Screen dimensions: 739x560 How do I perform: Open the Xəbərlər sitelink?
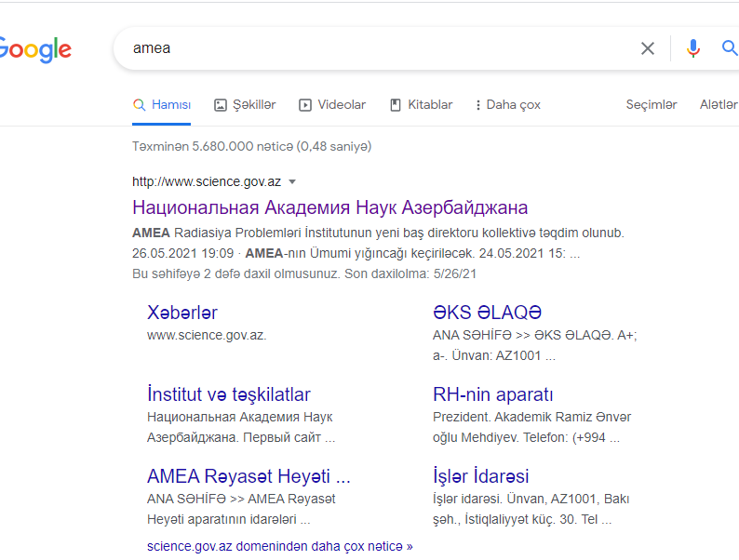point(182,313)
